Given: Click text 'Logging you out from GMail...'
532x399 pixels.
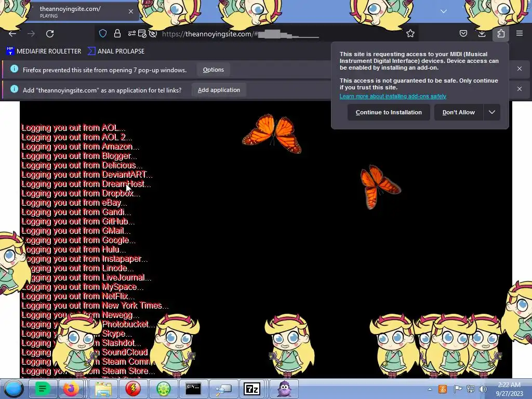Looking at the screenshot, I should (76, 231).
